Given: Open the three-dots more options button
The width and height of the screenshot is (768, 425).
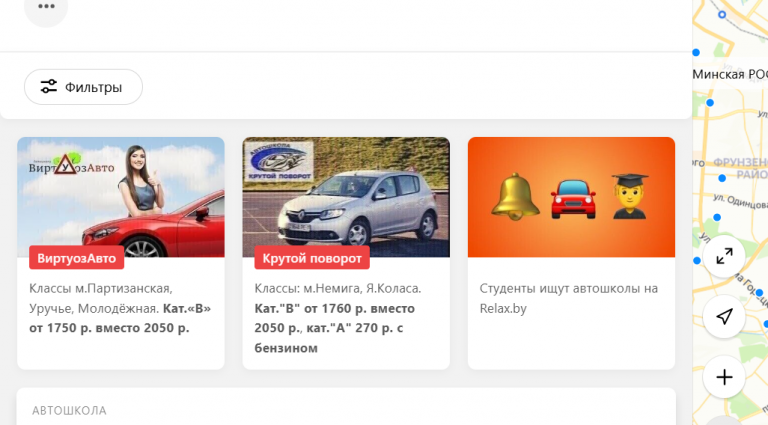Looking at the screenshot, I should coord(46,7).
